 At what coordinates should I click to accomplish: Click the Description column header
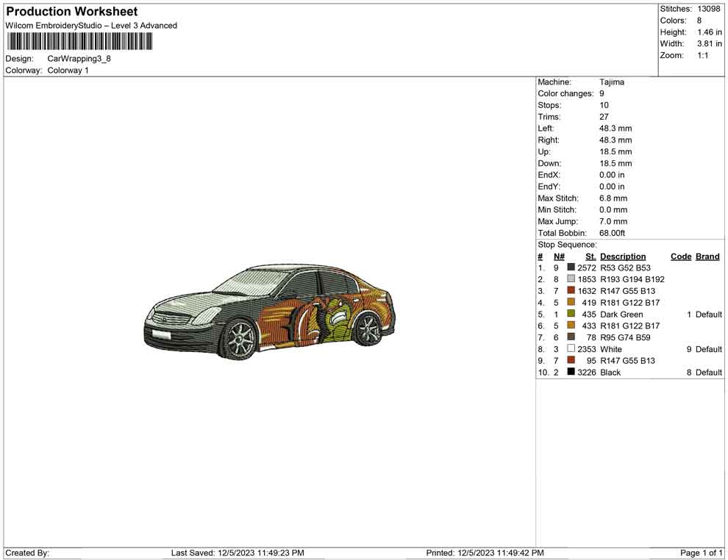tap(623, 256)
